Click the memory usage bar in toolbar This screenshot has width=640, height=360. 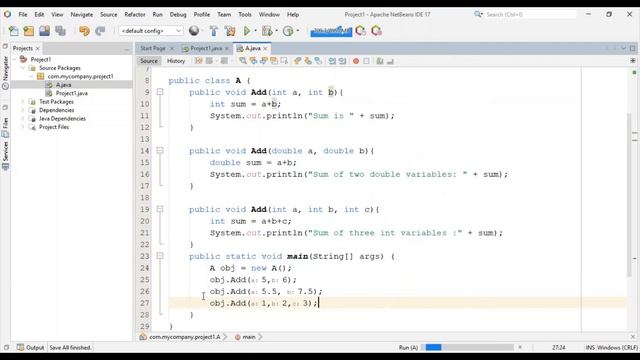pos(331,31)
